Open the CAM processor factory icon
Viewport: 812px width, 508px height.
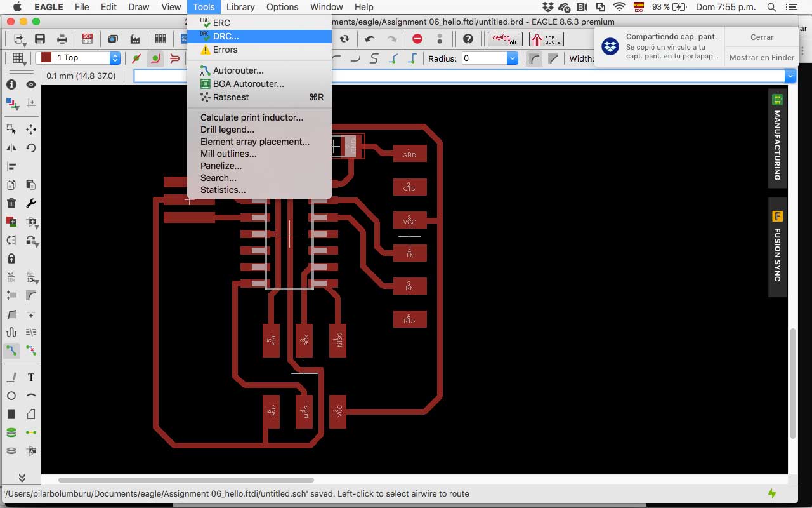(135, 39)
